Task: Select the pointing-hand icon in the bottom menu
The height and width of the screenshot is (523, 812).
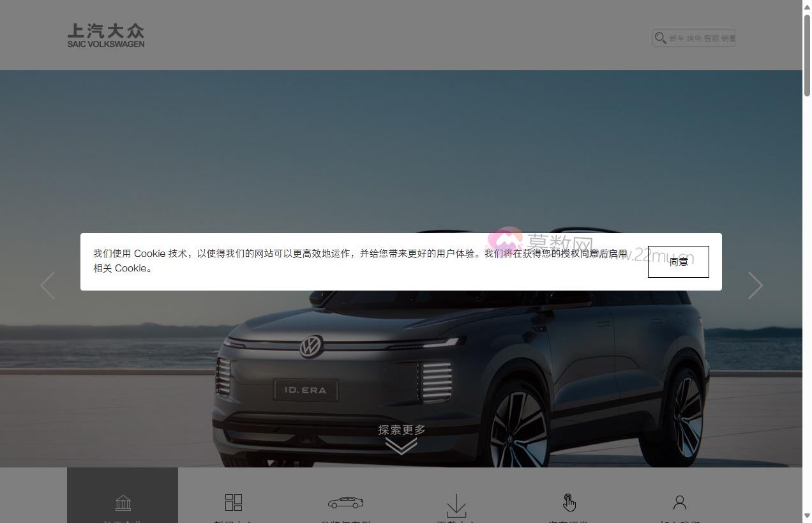Action: coord(568,503)
